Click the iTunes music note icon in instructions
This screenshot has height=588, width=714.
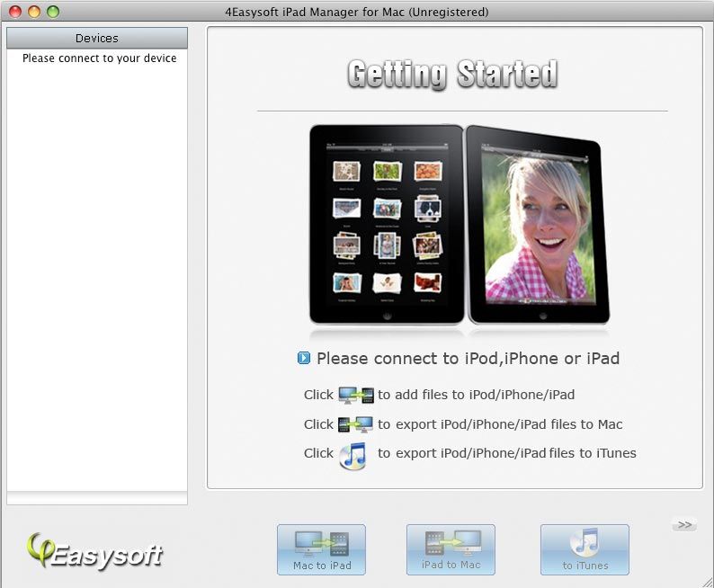click(x=353, y=456)
